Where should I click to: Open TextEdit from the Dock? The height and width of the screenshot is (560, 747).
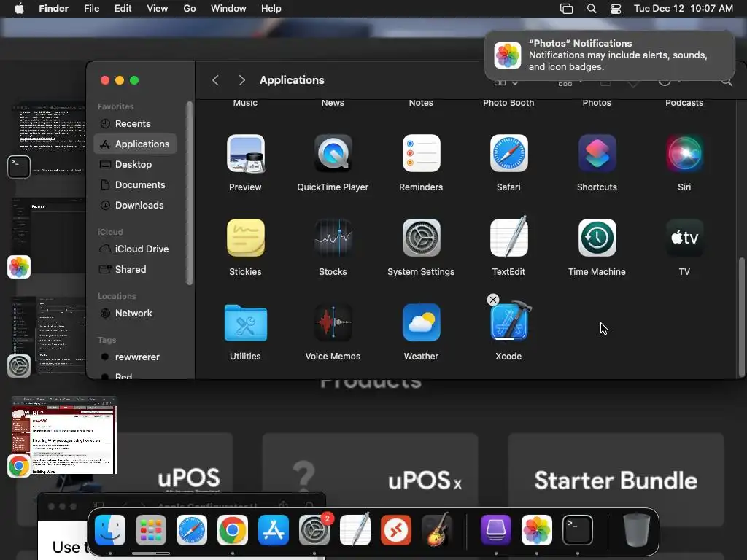point(355,529)
